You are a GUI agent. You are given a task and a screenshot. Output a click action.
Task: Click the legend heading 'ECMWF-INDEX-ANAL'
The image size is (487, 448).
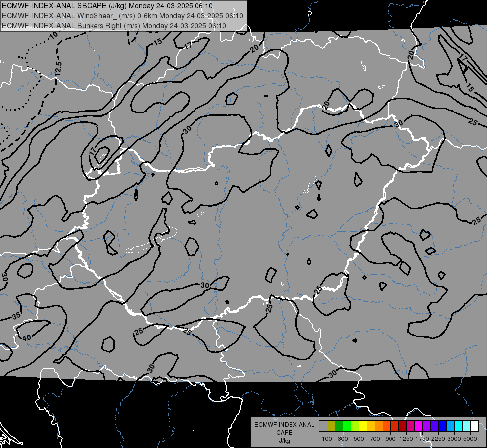284,425
